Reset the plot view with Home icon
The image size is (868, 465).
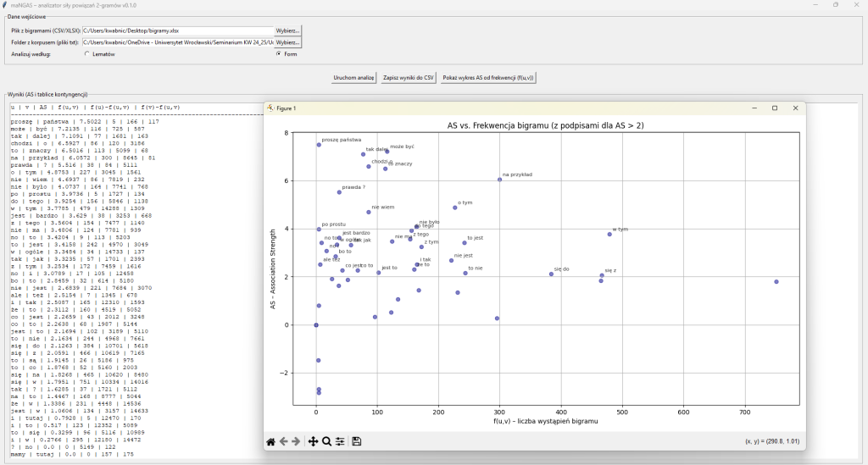point(270,441)
